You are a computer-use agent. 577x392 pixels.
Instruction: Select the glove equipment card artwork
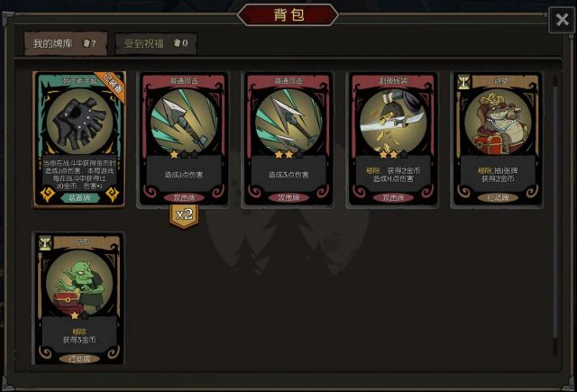tap(79, 121)
